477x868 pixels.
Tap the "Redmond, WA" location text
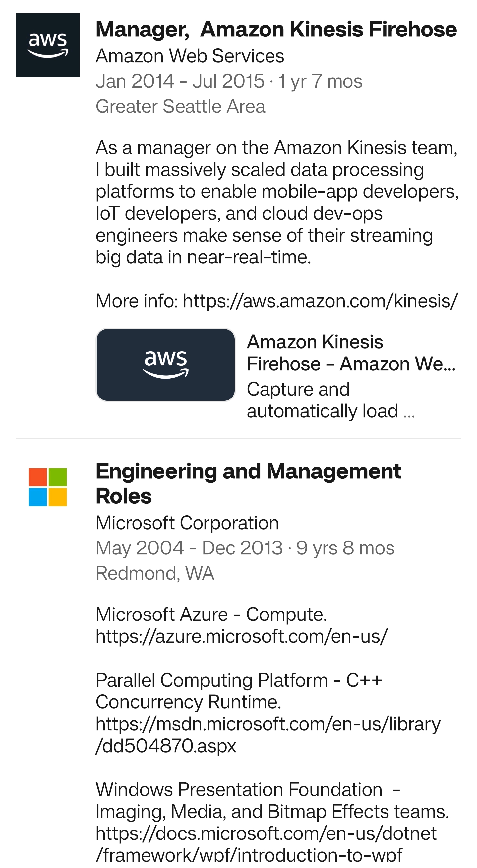(x=155, y=573)
